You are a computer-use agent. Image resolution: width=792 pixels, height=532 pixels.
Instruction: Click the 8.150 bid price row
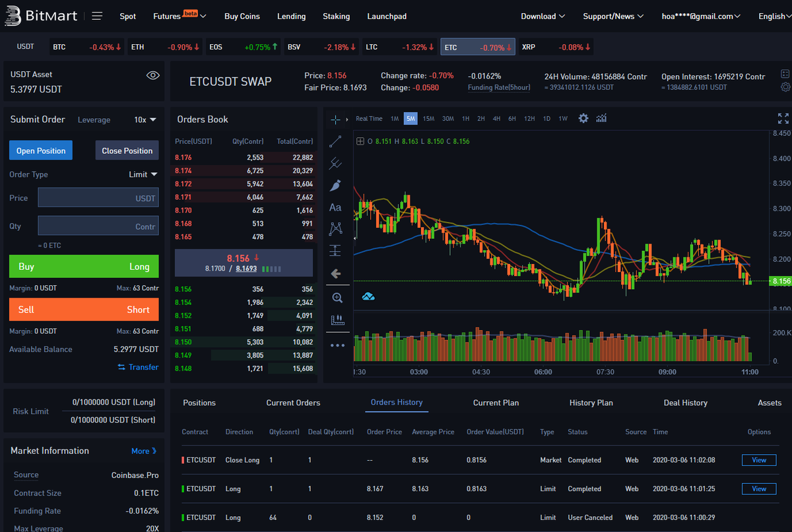click(244, 342)
